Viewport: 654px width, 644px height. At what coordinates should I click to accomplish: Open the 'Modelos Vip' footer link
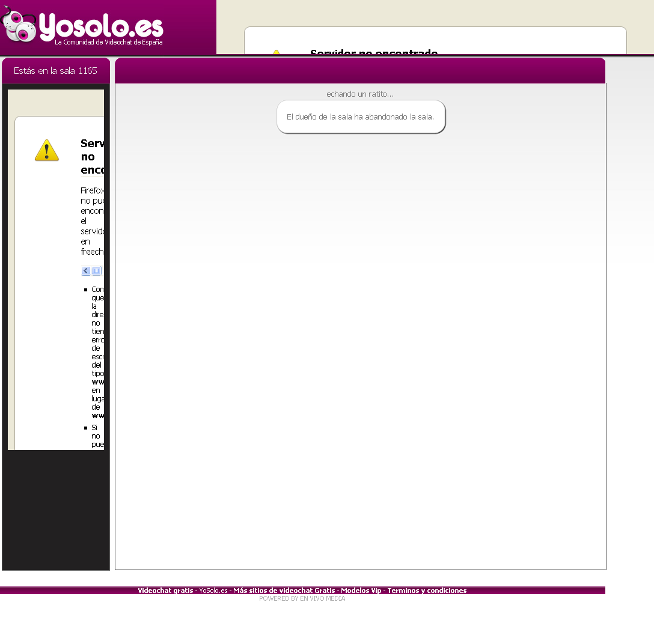pyautogui.click(x=361, y=591)
